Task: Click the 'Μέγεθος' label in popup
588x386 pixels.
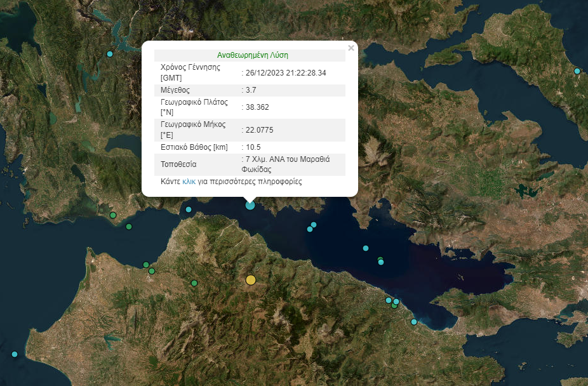Action: [x=175, y=90]
